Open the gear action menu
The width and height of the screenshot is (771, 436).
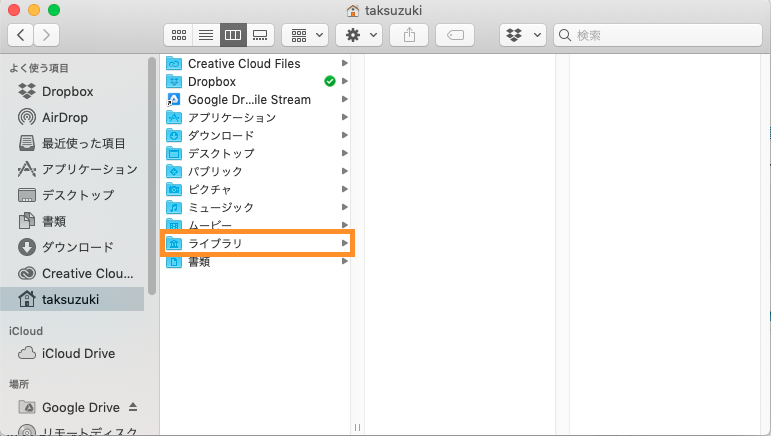(x=359, y=35)
